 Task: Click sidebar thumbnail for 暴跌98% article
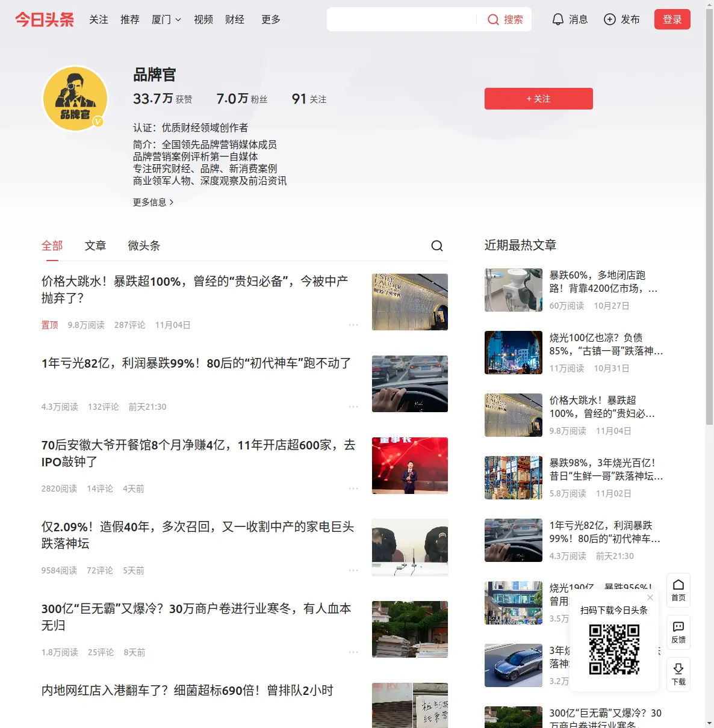point(514,478)
